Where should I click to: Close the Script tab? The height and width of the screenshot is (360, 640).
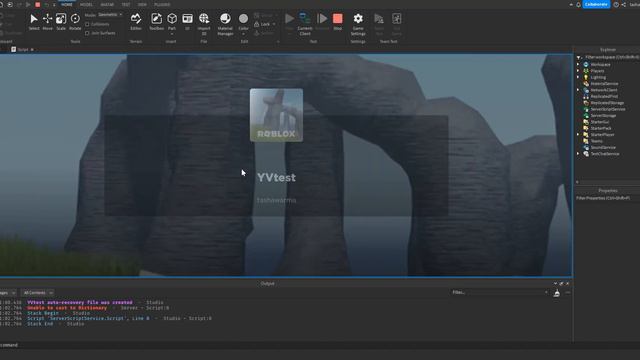[x=32, y=49]
